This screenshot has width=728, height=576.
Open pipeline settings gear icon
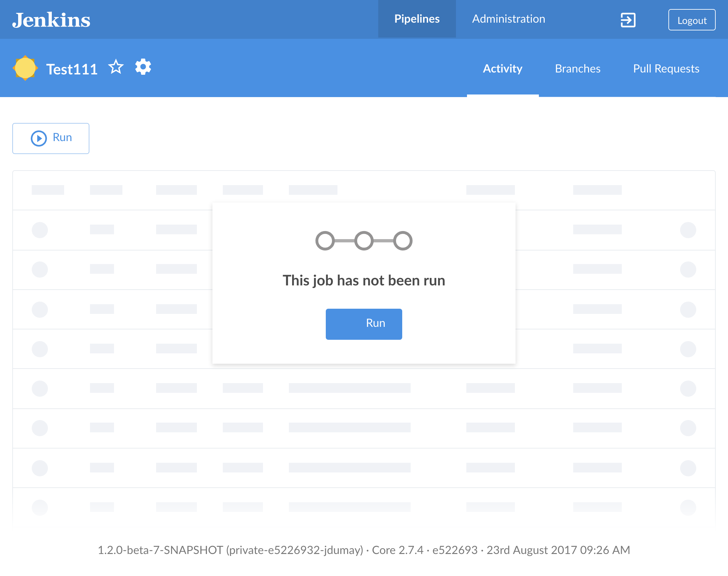point(143,67)
